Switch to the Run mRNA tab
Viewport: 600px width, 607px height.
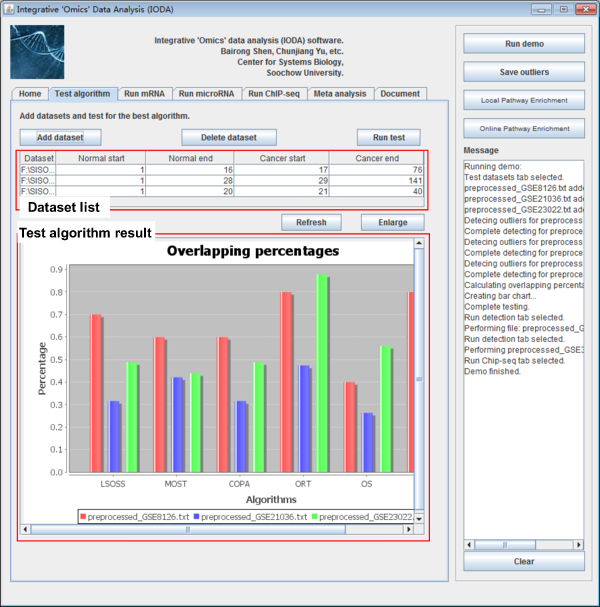pos(144,94)
